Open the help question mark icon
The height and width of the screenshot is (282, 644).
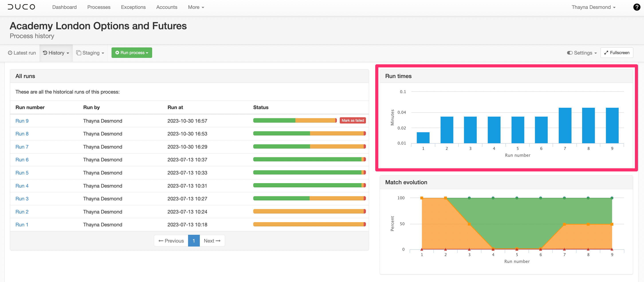[636, 7]
